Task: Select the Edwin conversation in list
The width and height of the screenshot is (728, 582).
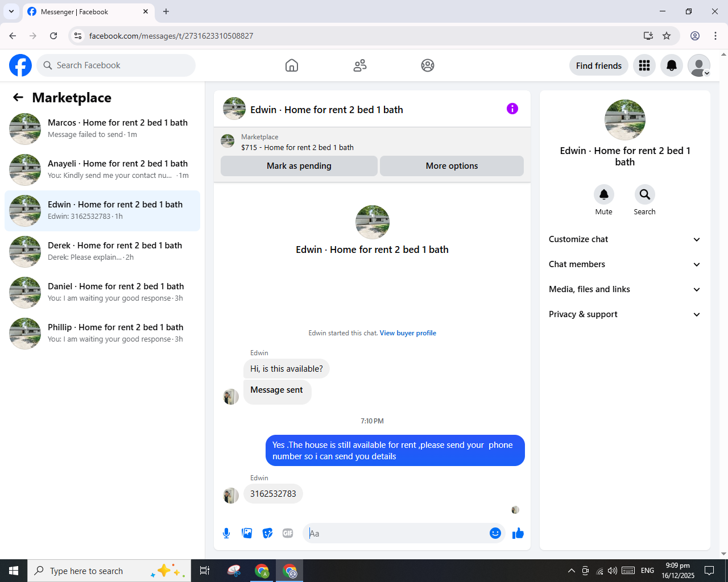Action: click(x=102, y=211)
